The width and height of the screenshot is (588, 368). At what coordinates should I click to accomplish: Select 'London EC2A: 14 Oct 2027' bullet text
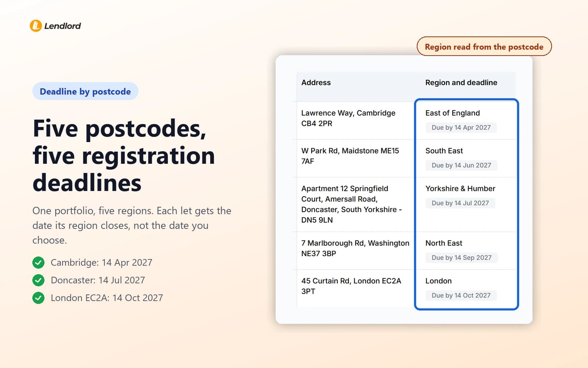[107, 298]
